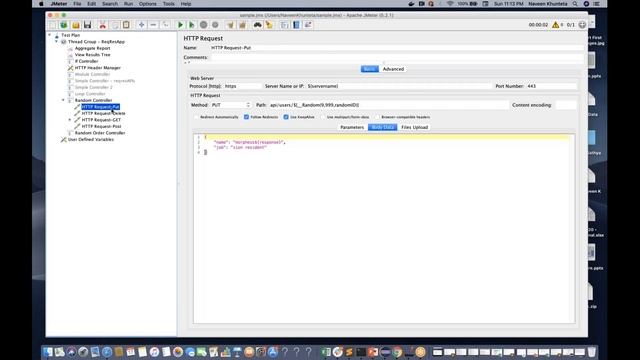Select User Defined Variables in tree

tap(91, 139)
